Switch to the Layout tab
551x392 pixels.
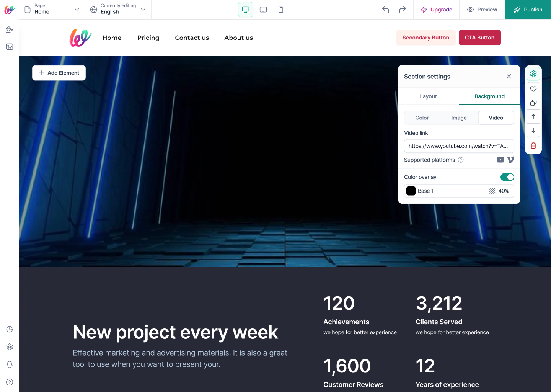pyautogui.click(x=428, y=96)
